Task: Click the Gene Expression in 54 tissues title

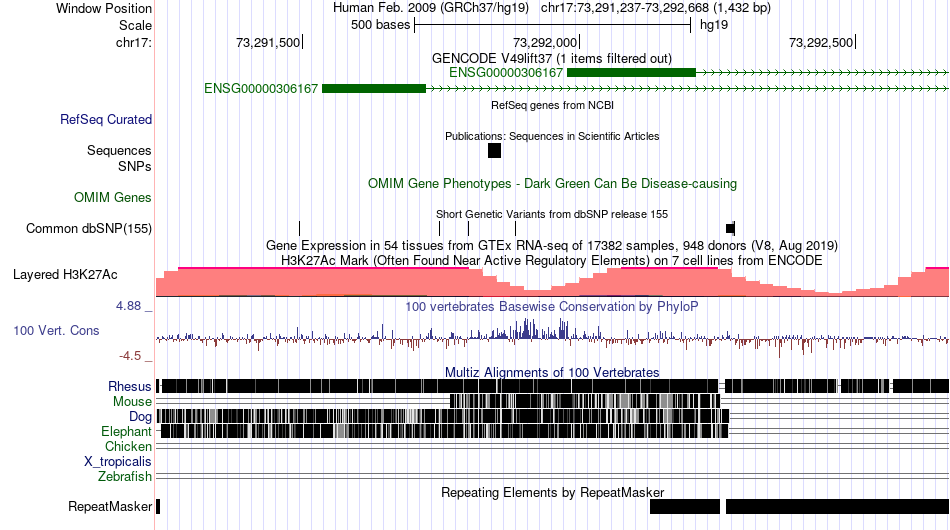Action: tap(552, 245)
